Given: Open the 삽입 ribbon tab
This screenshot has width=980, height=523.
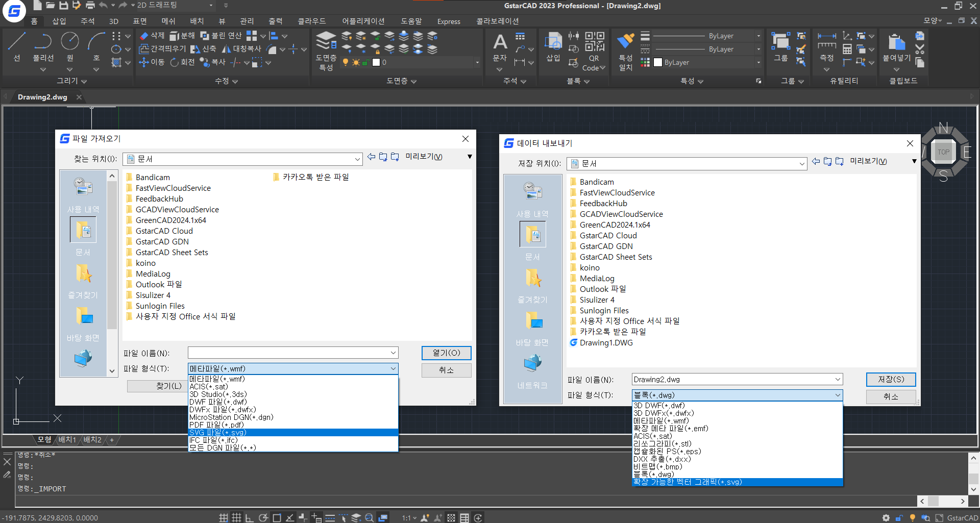Looking at the screenshot, I should (59, 21).
